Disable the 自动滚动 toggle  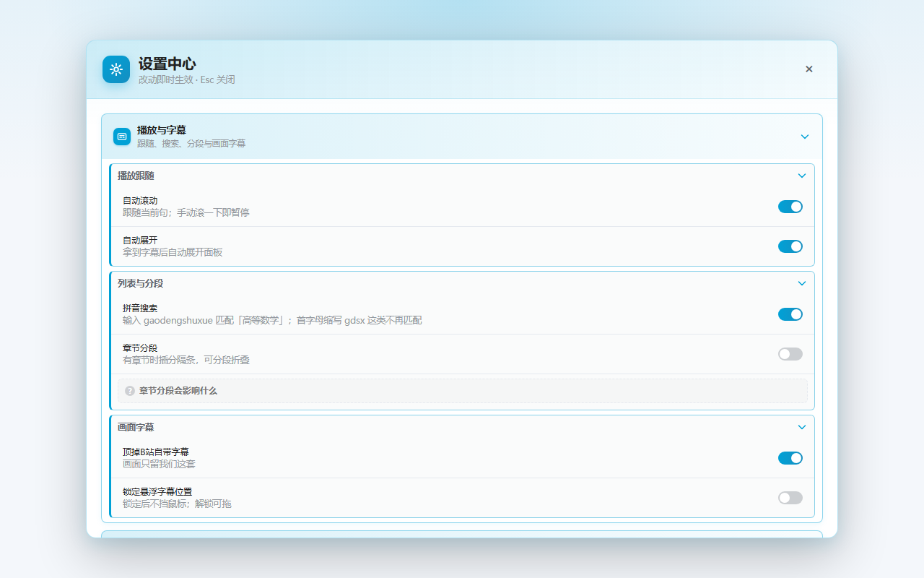[790, 207]
